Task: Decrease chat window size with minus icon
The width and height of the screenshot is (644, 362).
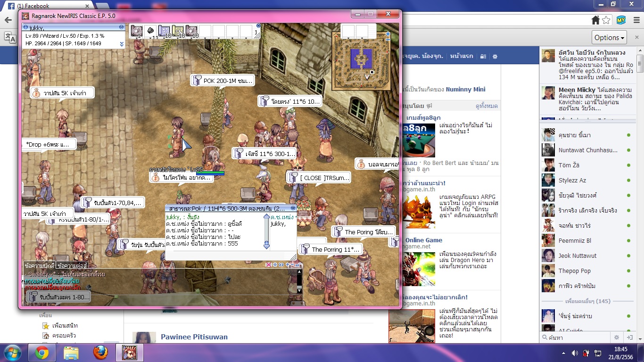Action: (292, 265)
